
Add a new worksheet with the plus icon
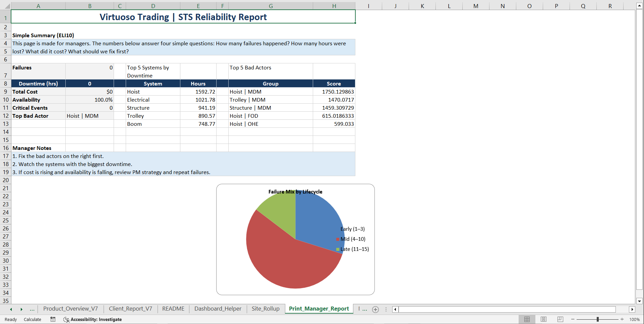coord(375,309)
